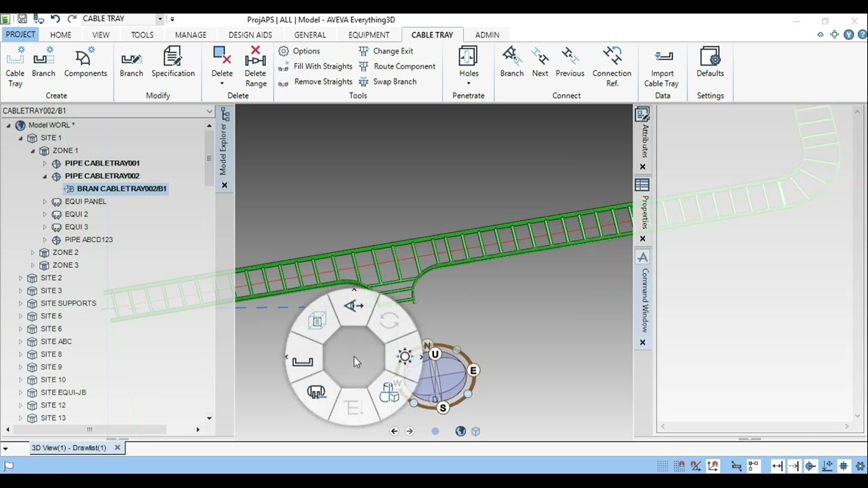Click cable tray icon in pie menu
The image size is (868, 488).
302,361
